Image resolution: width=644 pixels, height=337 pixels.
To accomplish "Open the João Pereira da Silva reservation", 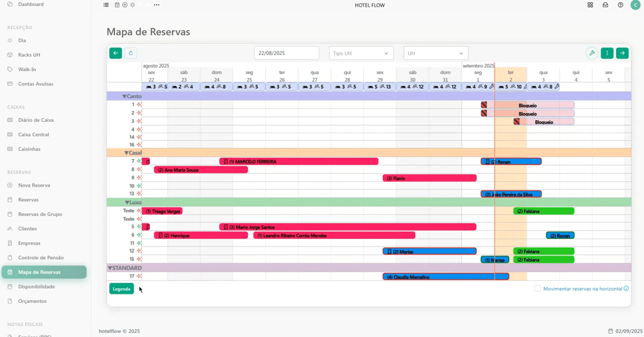I will (511, 194).
